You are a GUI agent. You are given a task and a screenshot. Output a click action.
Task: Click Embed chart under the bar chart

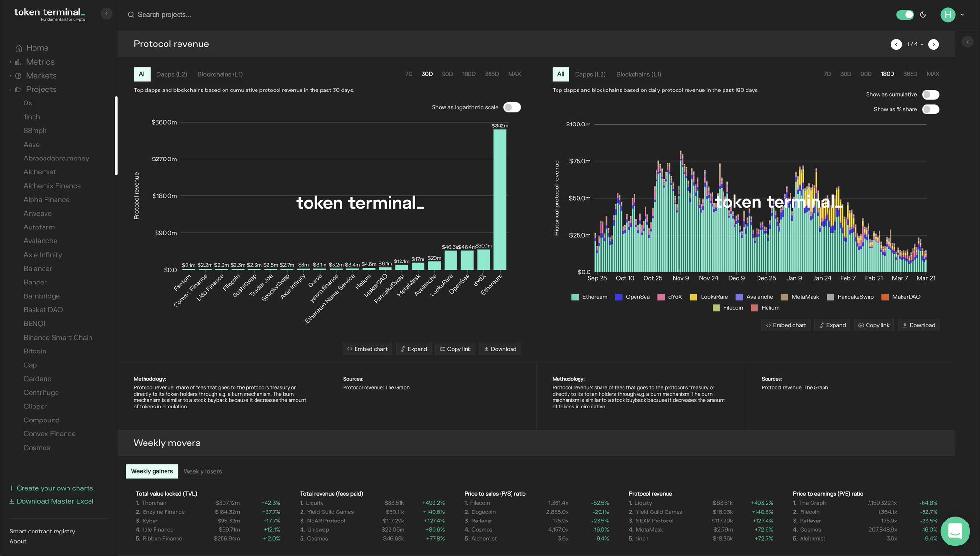pos(367,349)
